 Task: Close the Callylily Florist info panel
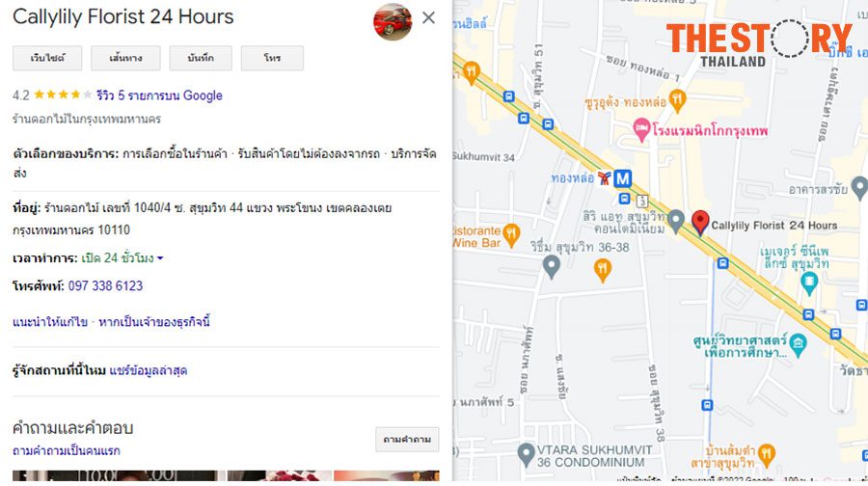point(428,17)
